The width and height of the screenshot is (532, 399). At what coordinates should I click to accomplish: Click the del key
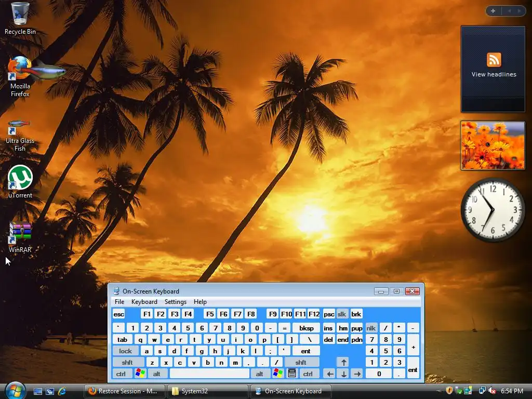tap(328, 339)
